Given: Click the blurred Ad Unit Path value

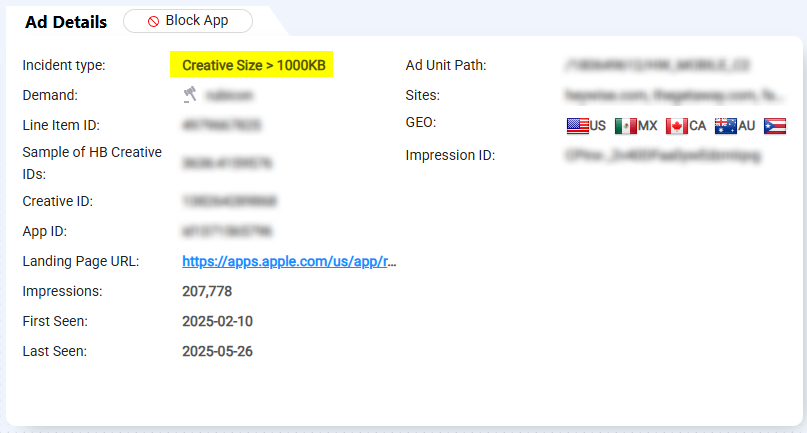Looking at the screenshot, I should tap(657, 65).
